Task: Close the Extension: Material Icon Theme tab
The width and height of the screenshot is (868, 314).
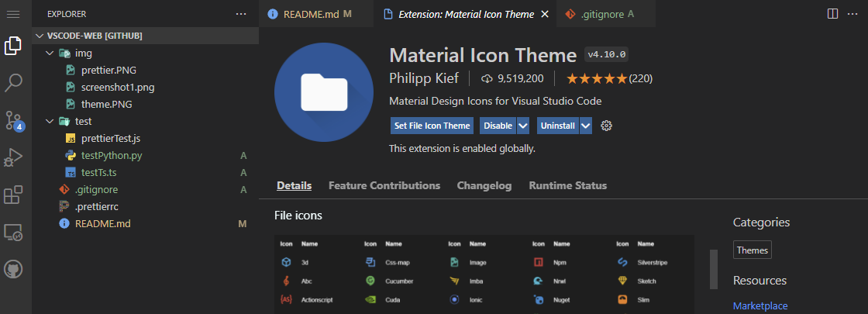Action: [x=545, y=14]
